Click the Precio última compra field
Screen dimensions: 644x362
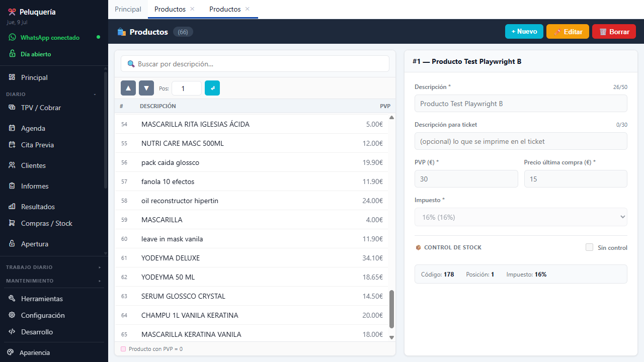click(576, 179)
